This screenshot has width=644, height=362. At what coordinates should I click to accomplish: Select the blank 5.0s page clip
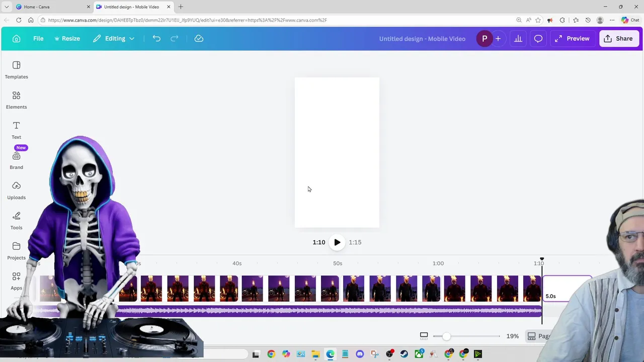[567, 289]
